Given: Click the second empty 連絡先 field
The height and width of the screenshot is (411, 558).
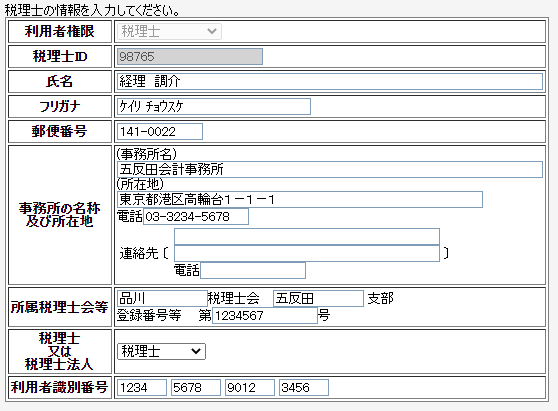Looking at the screenshot, I should [307, 253].
